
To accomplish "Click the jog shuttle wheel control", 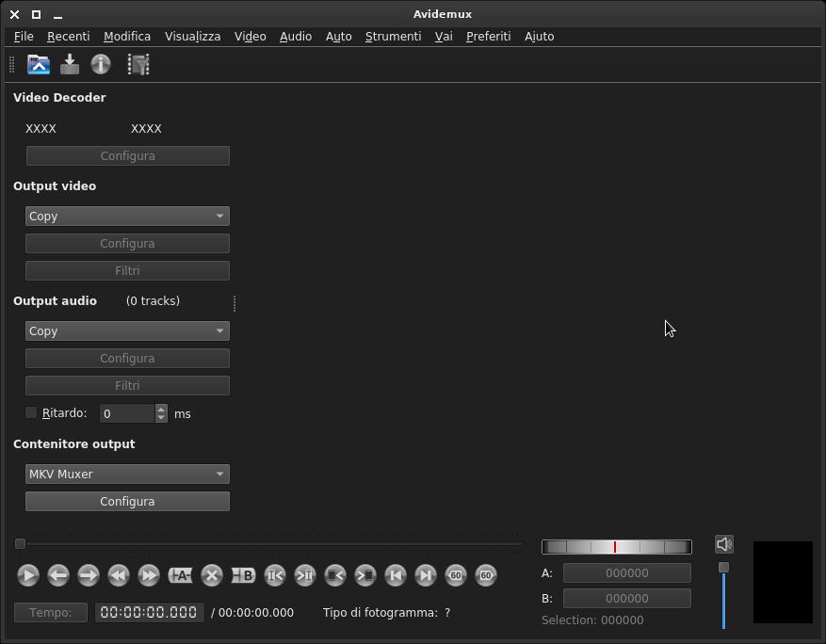I will point(616,547).
